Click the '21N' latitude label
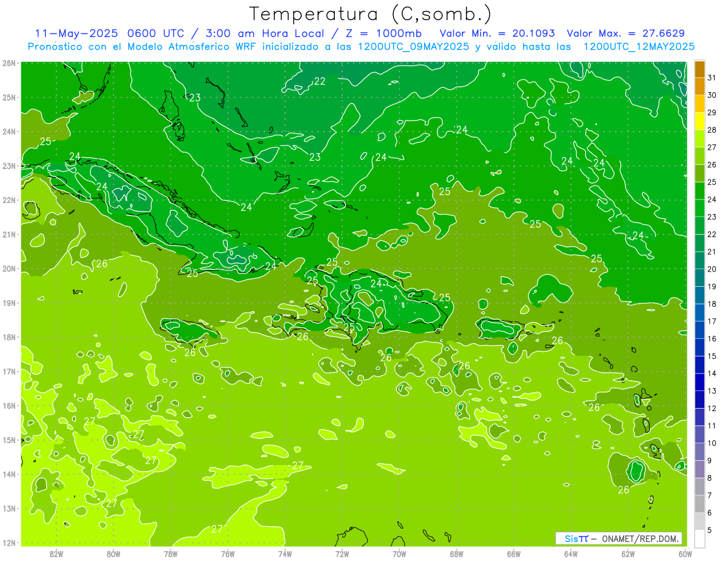 point(9,235)
